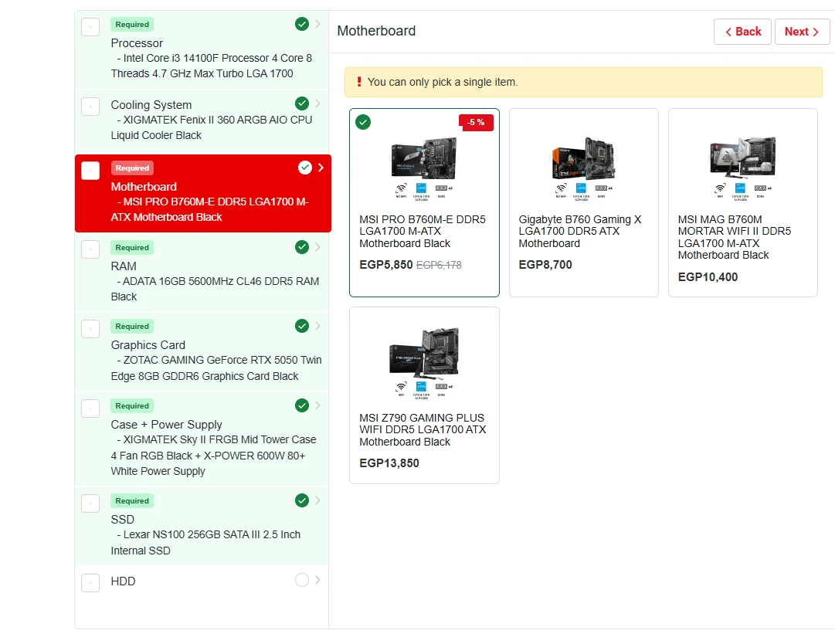Expand the HDD step chevron
This screenshot has height=644, width=835.
point(318,580)
